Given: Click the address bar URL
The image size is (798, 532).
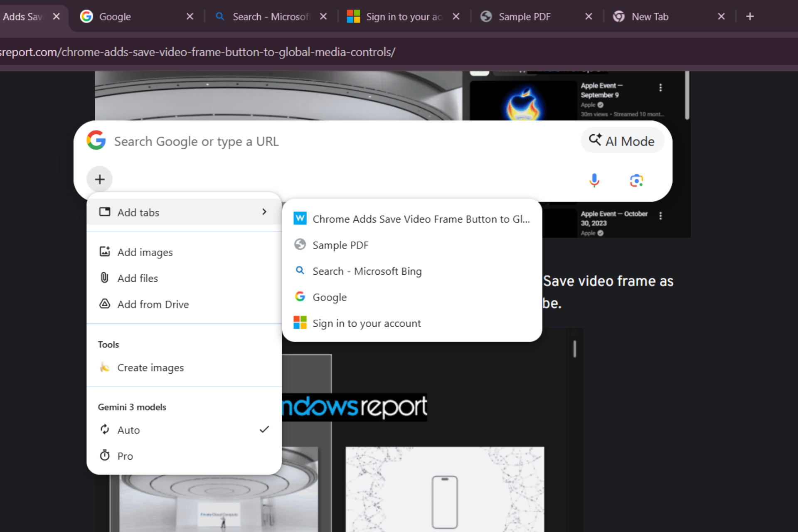Looking at the screenshot, I should click(x=198, y=52).
